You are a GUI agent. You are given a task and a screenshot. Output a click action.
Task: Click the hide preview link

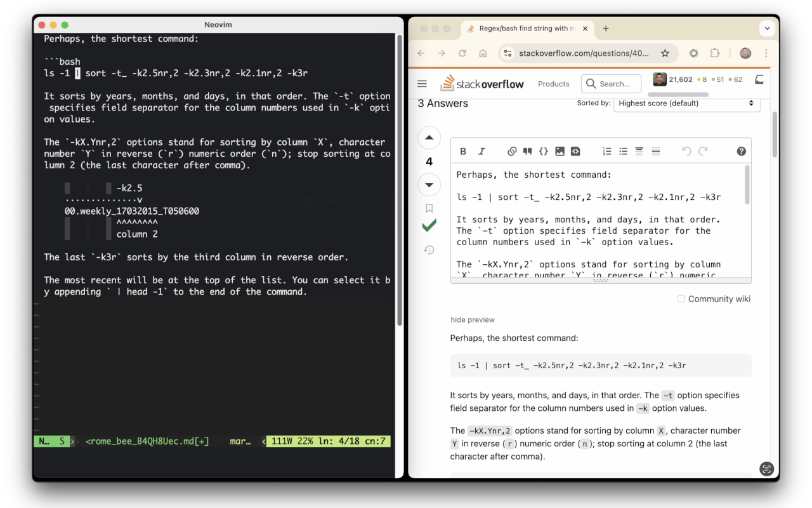pyautogui.click(x=472, y=319)
